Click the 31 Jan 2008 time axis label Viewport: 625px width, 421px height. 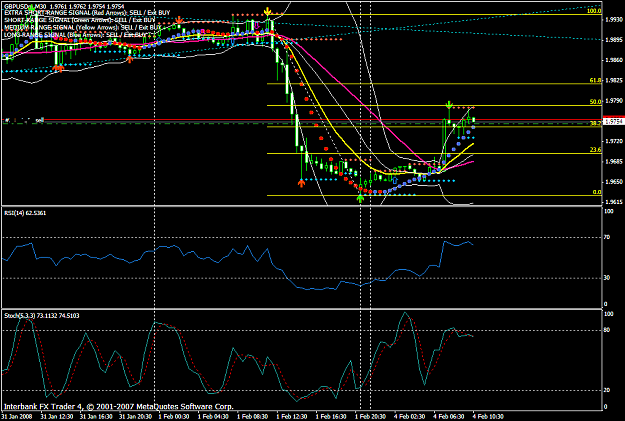(17, 417)
